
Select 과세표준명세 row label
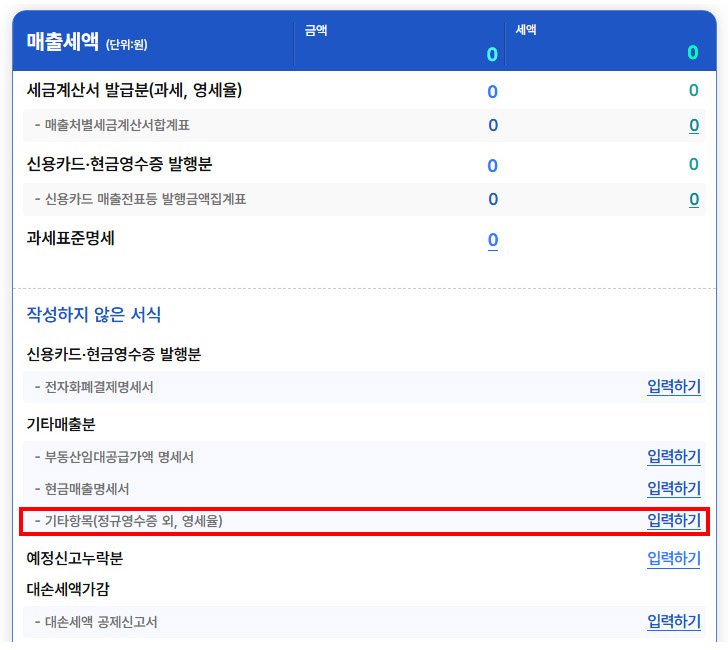(x=70, y=238)
